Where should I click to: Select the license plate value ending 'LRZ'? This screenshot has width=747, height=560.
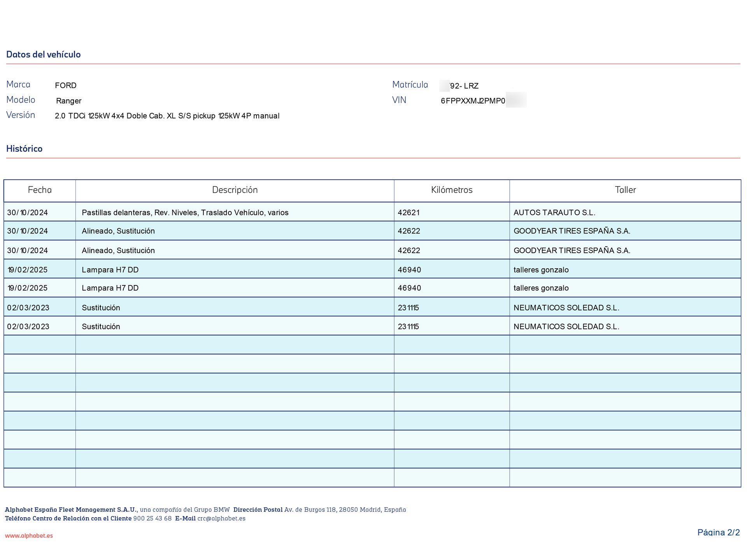coord(459,86)
